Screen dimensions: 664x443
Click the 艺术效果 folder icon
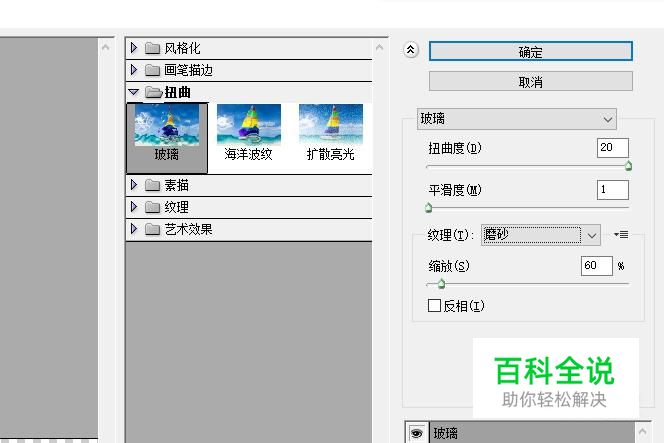tap(152, 229)
